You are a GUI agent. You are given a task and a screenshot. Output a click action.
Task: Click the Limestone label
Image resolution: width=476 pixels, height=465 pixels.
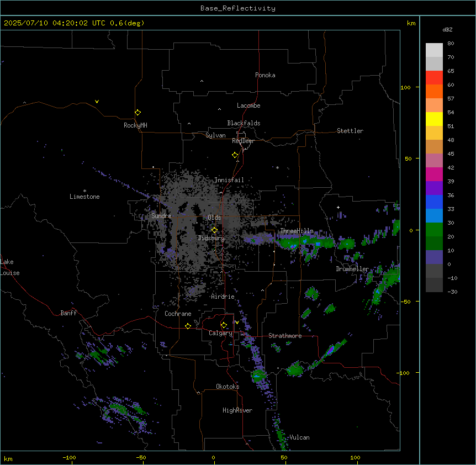[x=84, y=197]
